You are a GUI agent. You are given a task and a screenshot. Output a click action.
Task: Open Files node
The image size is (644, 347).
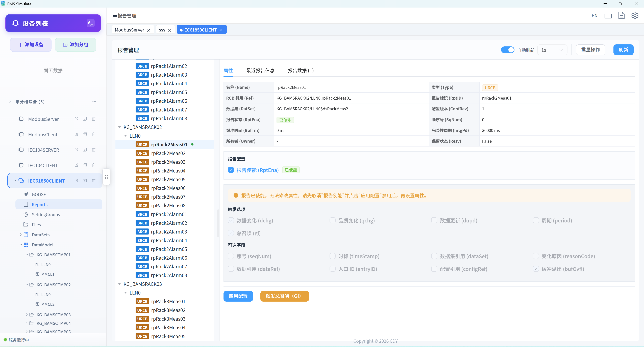[x=36, y=225]
